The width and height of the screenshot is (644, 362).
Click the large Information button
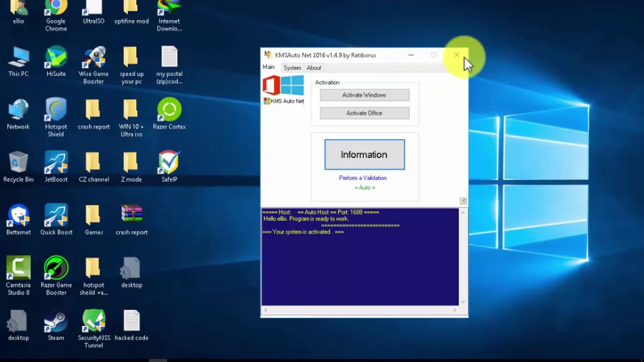[364, 155]
